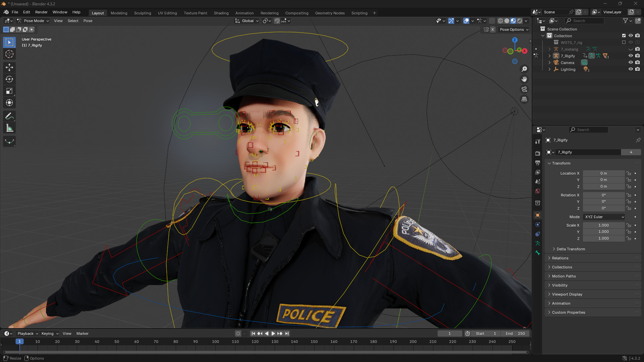This screenshot has height=362, width=644.
Task: Open the Render menu
Action: click(41, 12)
